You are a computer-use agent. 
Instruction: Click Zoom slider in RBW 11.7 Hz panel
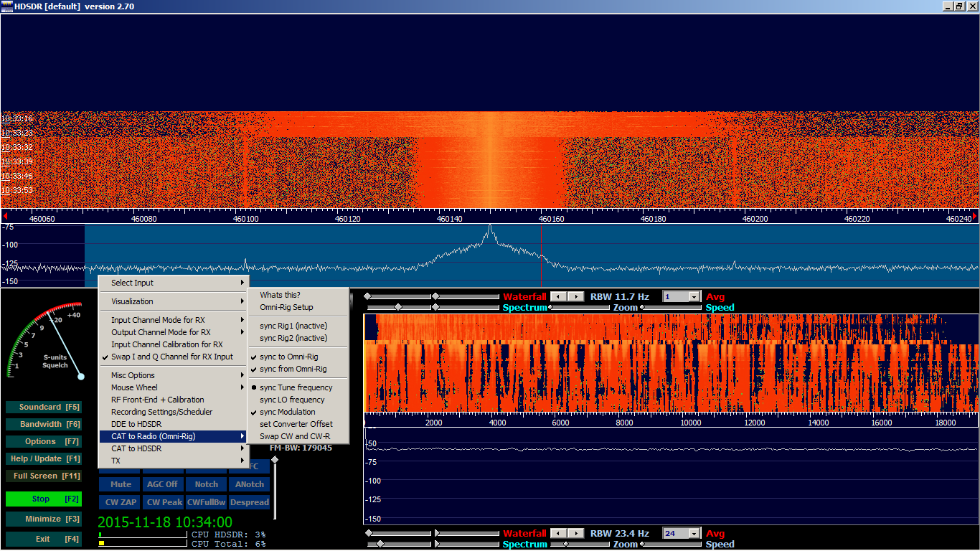pyautogui.click(x=580, y=307)
